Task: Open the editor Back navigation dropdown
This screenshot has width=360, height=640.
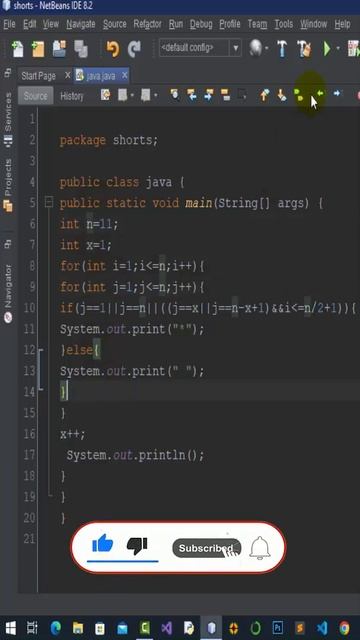Action: [132, 96]
